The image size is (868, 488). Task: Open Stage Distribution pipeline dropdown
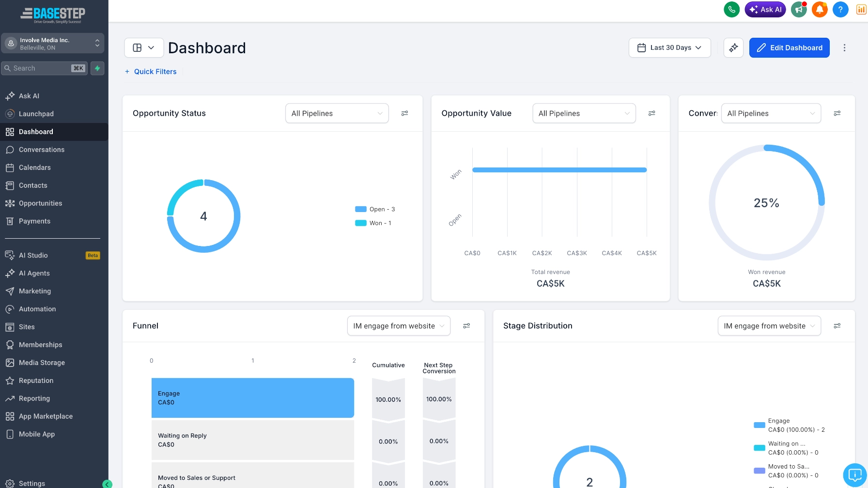coord(769,326)
